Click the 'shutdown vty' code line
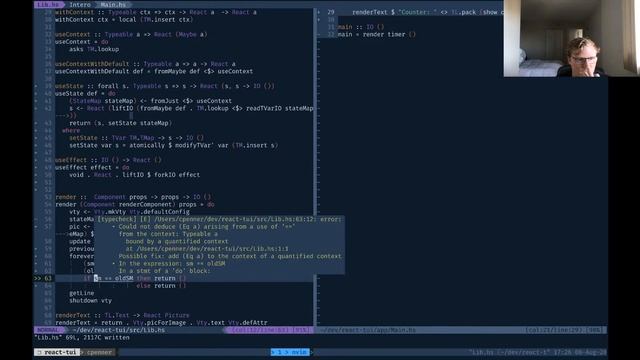640x360 pixels. tap(90, 300)
